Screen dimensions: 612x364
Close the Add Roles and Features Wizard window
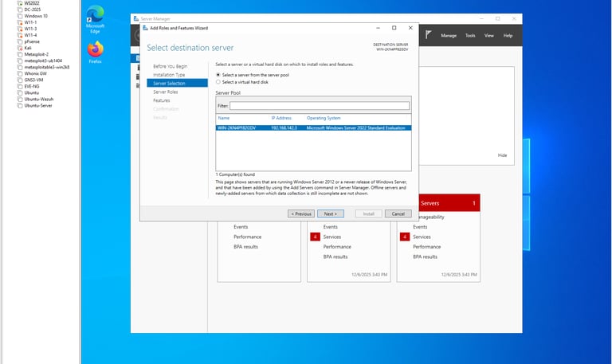[x=410, y=28]
